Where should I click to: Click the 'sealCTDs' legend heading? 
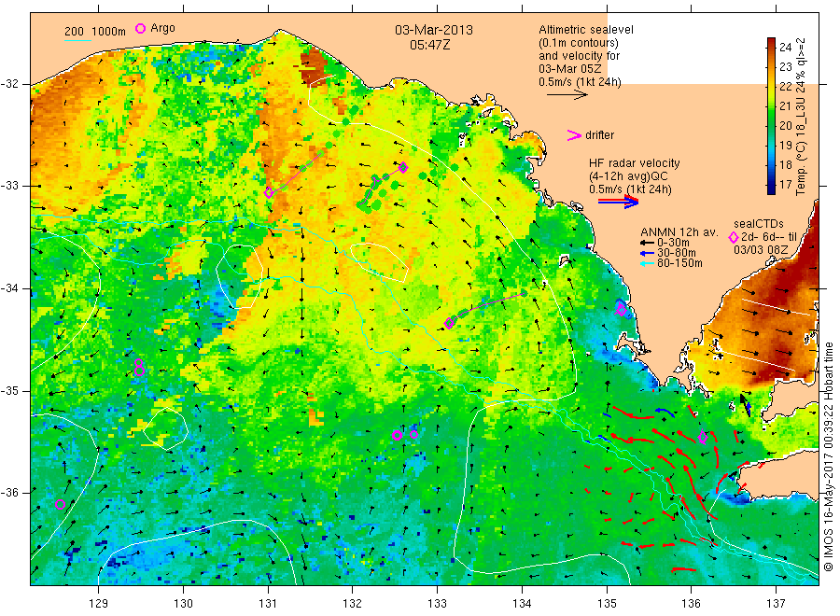point(759,224)
